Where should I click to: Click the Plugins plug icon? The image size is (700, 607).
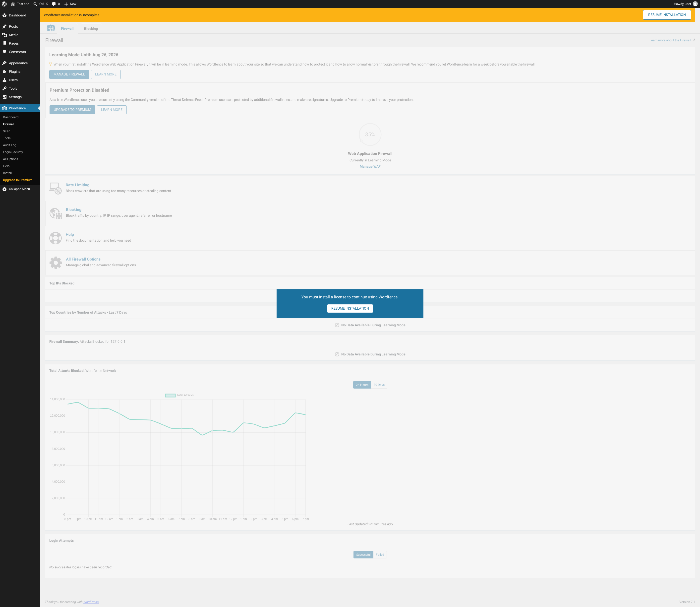point(4,71)
